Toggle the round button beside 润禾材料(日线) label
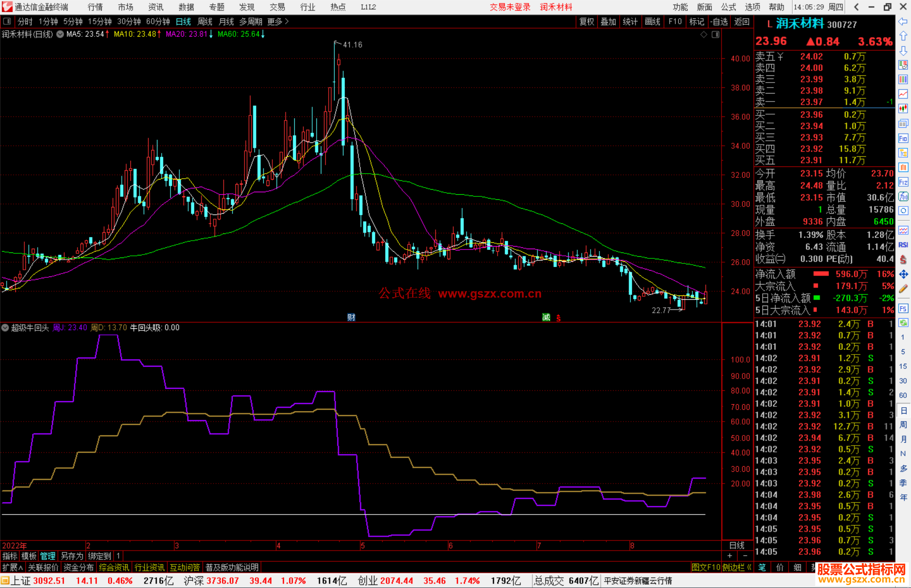This screenshot has width=911, height=588. click(x=60, y=35)
